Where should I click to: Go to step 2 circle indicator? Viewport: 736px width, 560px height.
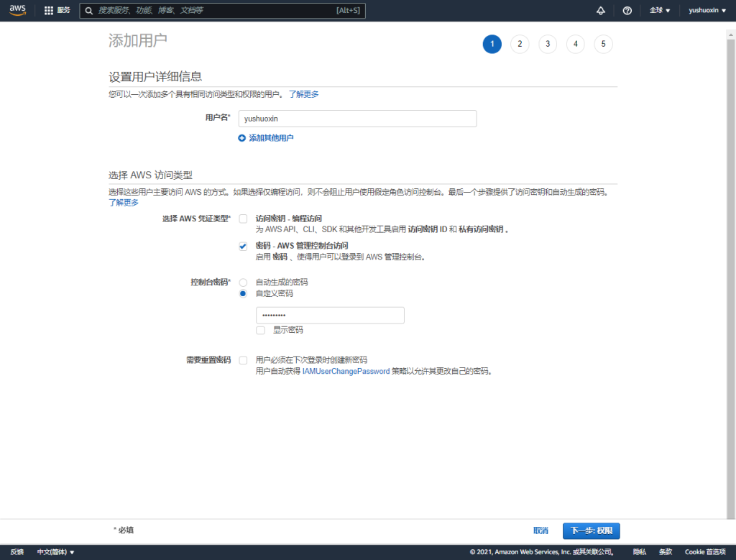pyautogui.click(x=520, y=44)
